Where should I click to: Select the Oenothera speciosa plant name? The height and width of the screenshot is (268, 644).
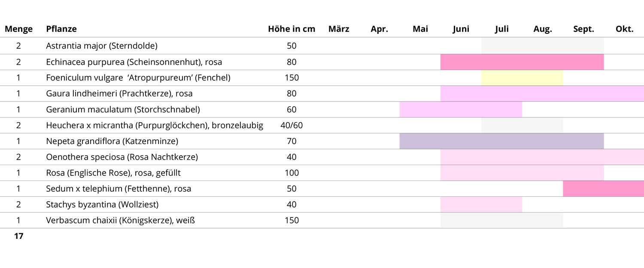tap(122, 157)
